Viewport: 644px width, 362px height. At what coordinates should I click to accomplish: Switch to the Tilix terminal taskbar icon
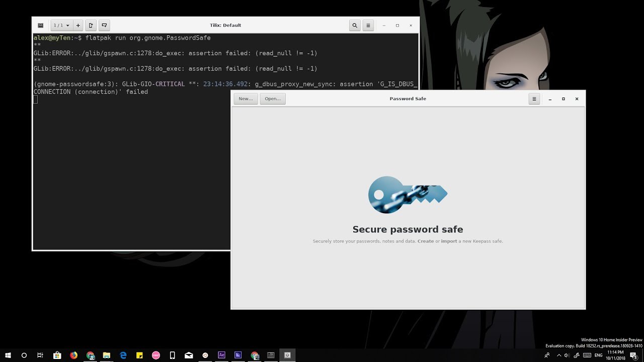[x=271, y=355]
